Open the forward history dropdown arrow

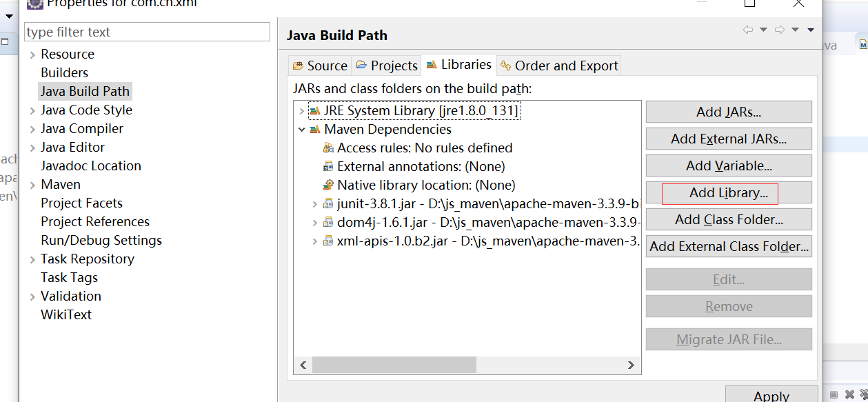(x=795, y=30)
